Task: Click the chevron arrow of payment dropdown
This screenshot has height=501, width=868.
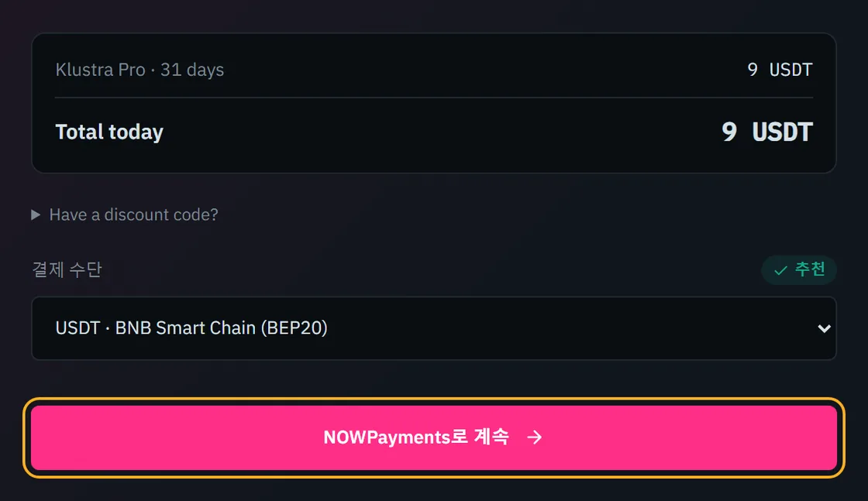Action: [x=824, y=328]
